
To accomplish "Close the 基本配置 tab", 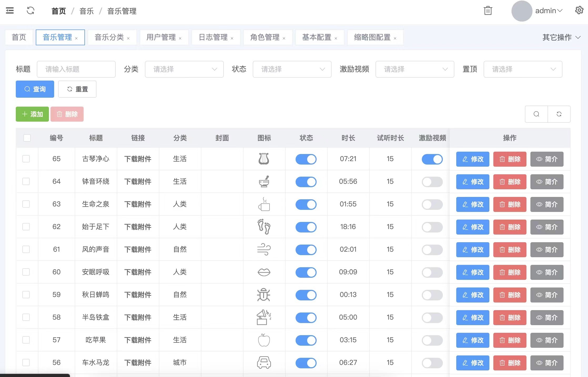I will click(x=336, y=38).
